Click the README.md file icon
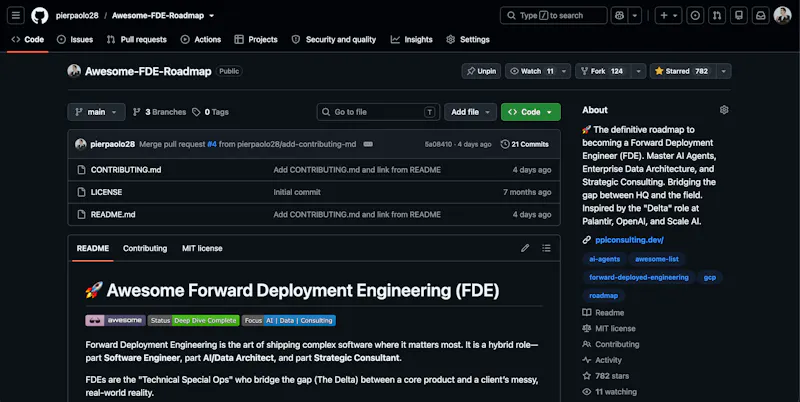 pyautogui.click(x=81, y=215)
